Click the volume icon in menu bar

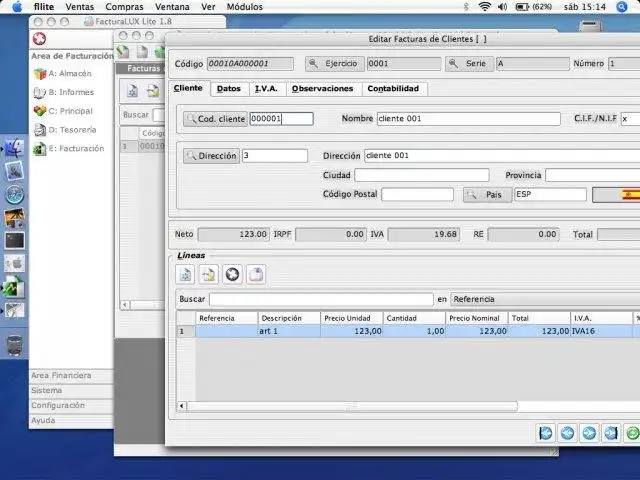pyautogui.click(x=503, y=7)
